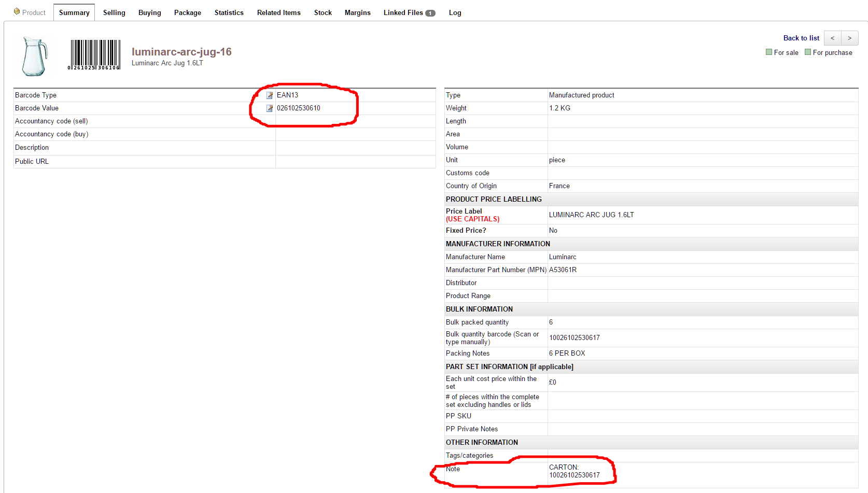Open the Selling tab
The image size is (868, 493).
tap(114, 13)
